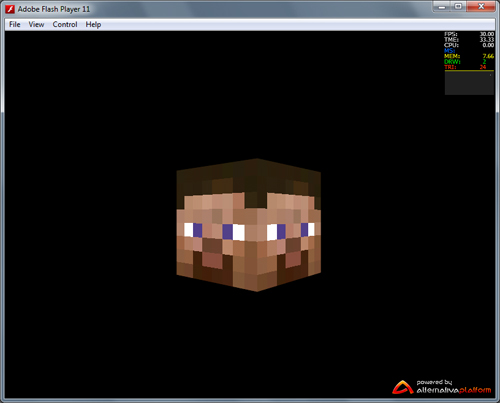
Task: Click the green 'DRW:' stats label
Action: coord(452,62)
